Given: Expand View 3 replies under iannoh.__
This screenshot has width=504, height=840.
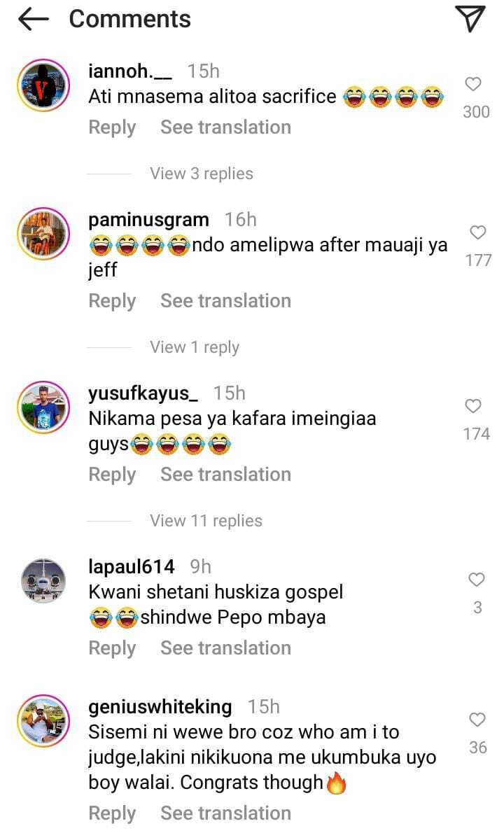Looking at the screenshot, I should pyautogui.click(x=202, y=174).
